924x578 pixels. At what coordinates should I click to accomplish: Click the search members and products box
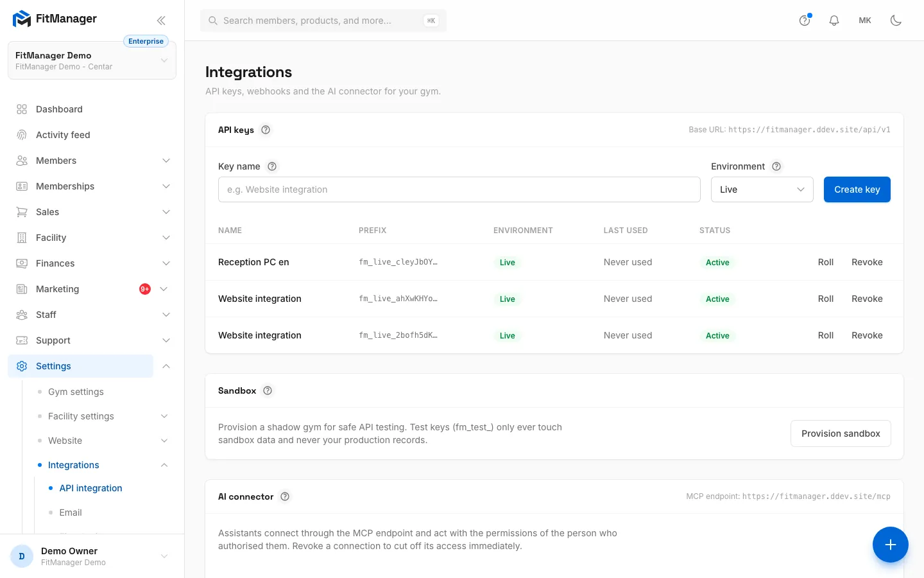tap(323, 21)
